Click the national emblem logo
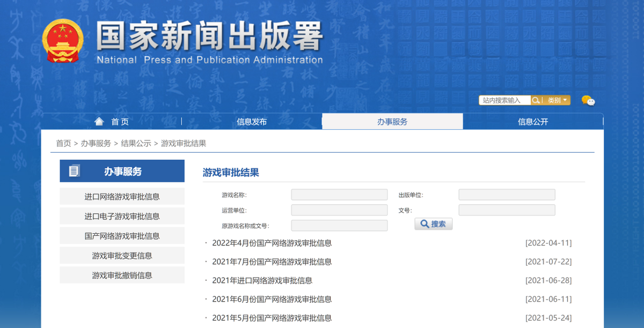 tap(62, 40)
